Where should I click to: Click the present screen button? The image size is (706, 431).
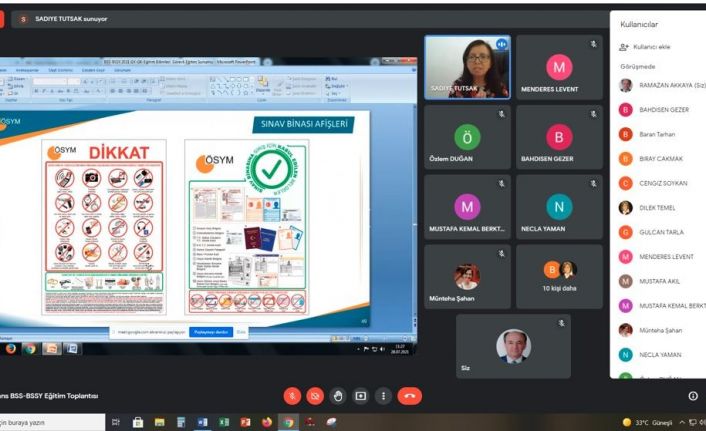[361, 396]
